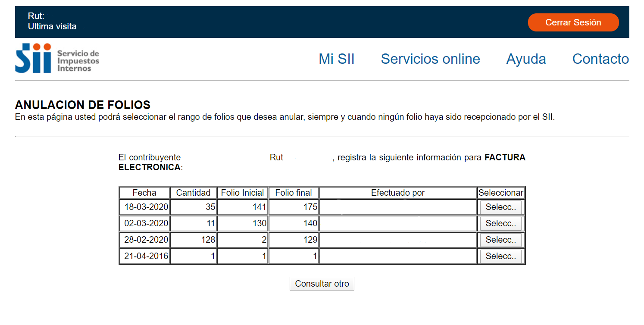
Task: Go to the Ayuda section
Action: click(x=526, y=59)
